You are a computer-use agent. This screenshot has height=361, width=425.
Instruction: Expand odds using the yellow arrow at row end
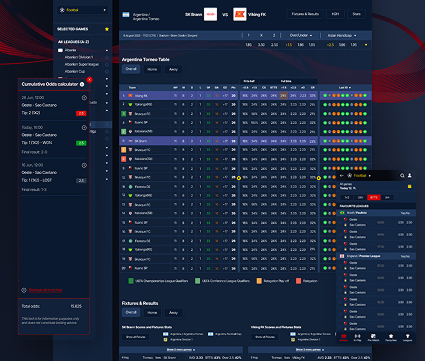coord(366,45)
